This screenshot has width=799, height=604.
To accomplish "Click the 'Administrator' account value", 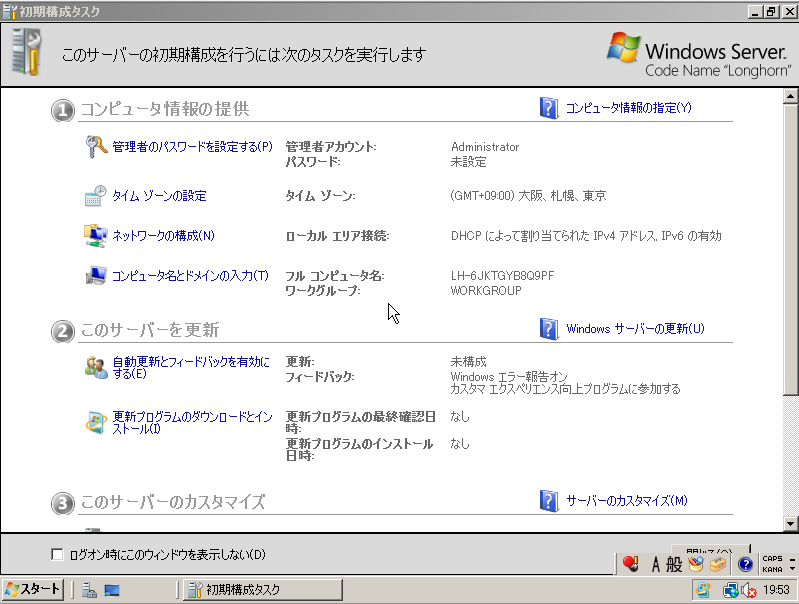I will 485,147.
